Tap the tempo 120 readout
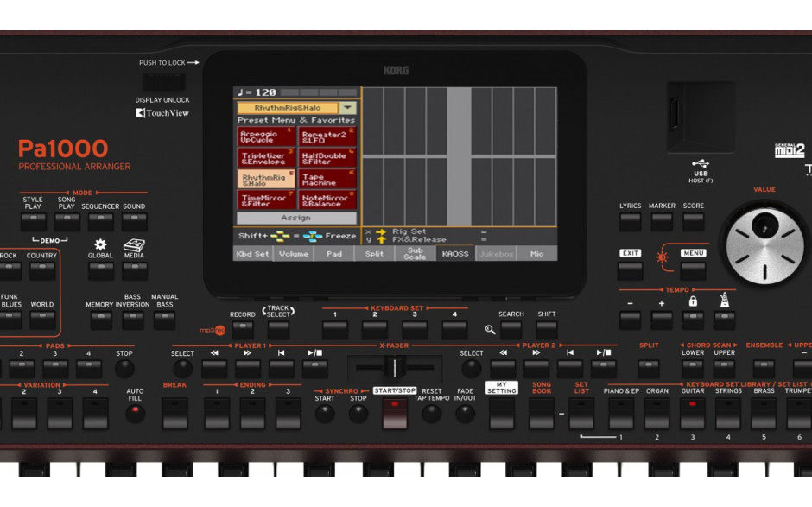 (257, 92)
